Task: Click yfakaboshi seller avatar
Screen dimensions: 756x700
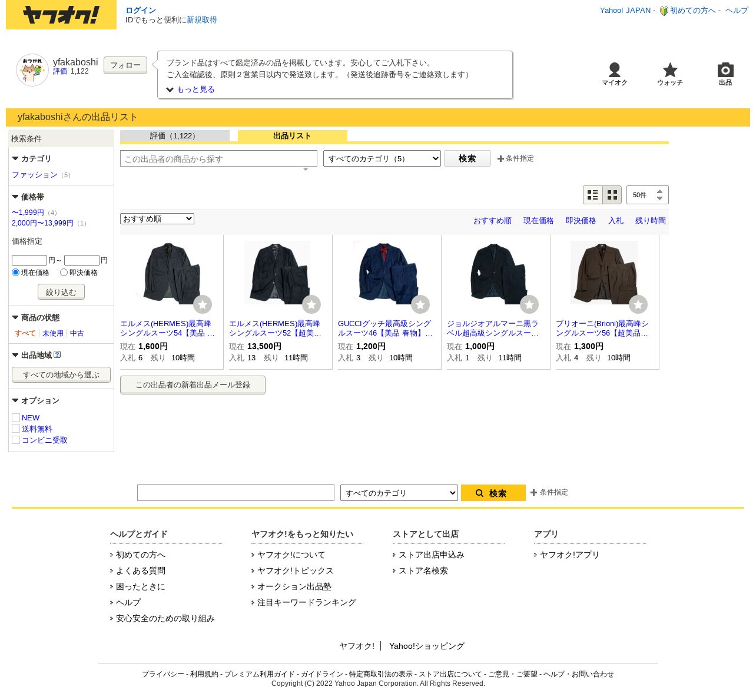Action: coord(32,70)
